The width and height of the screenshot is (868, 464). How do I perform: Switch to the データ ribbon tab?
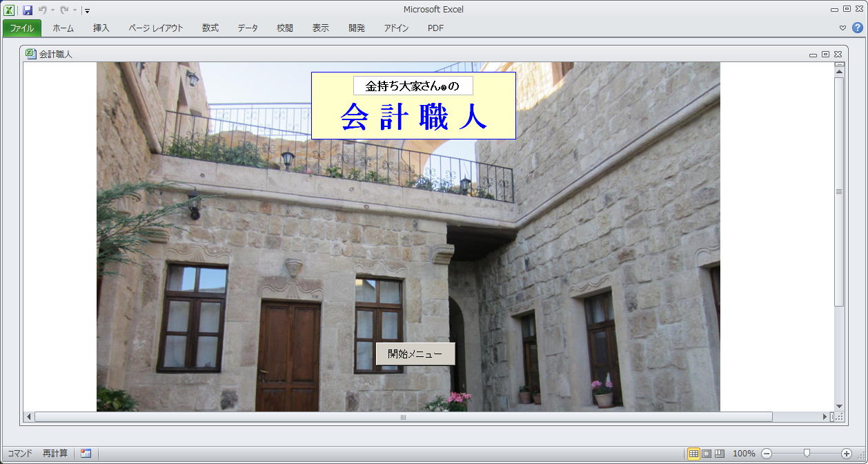point(248,28)
